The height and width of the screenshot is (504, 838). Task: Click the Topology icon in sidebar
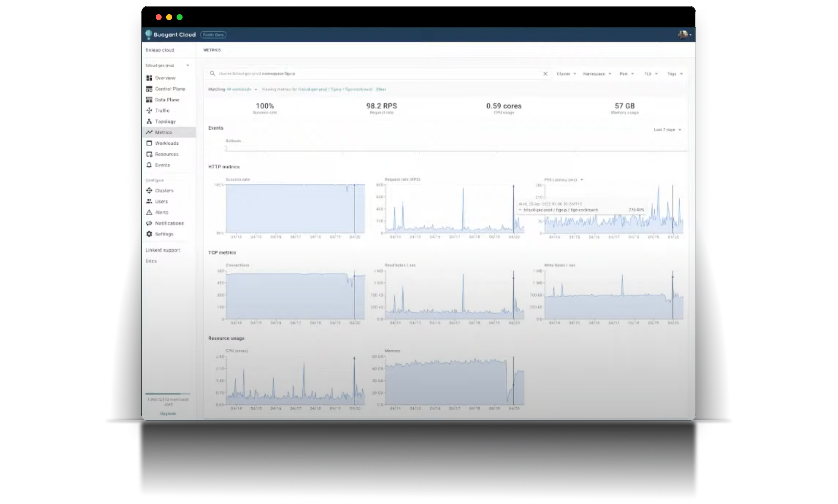tap(149, 121)
